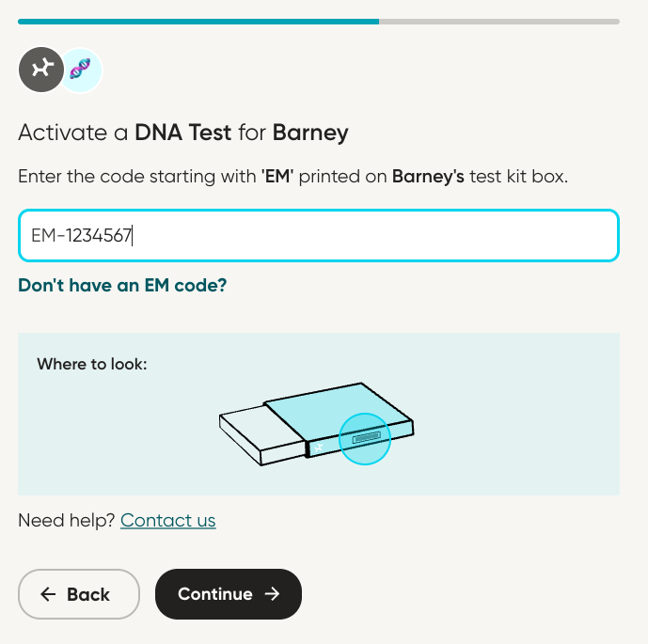Click the "test kit box." instruction text ending

pyautogui.click(x=518, y=177)
